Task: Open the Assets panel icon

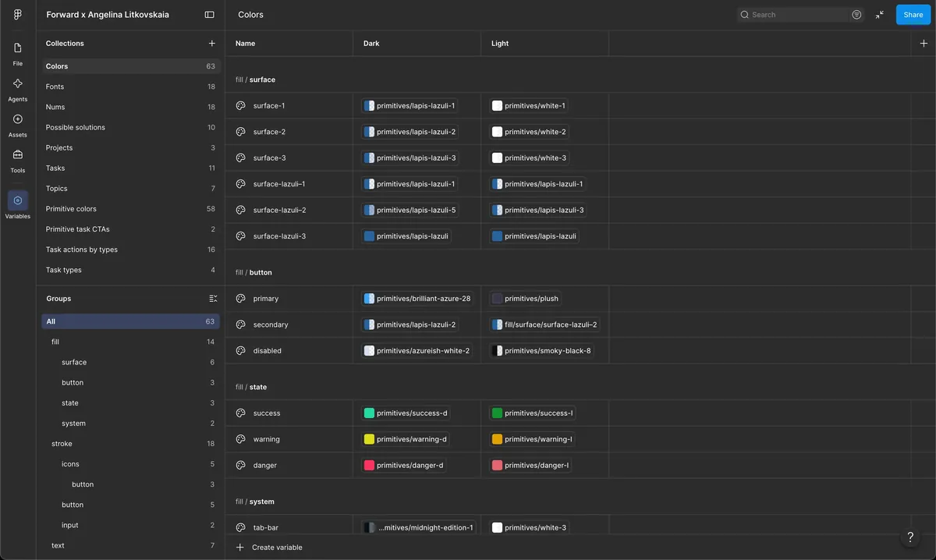Action: pos(17,119)
